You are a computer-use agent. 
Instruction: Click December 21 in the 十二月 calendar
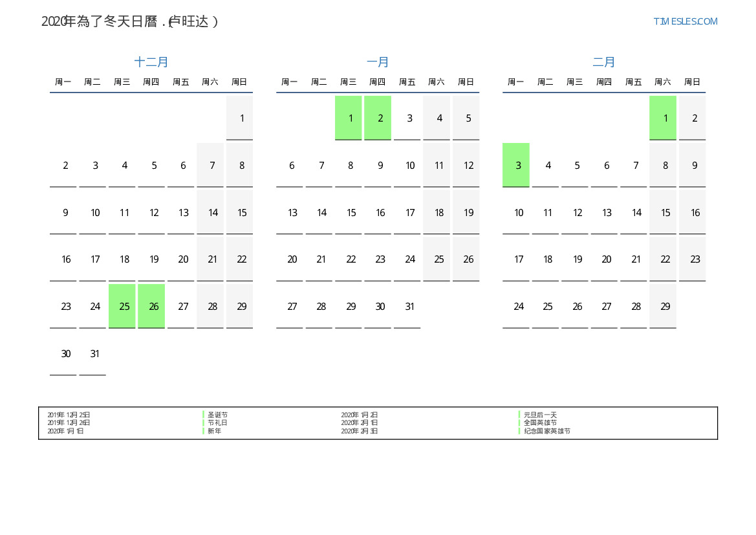click(210, 259)
